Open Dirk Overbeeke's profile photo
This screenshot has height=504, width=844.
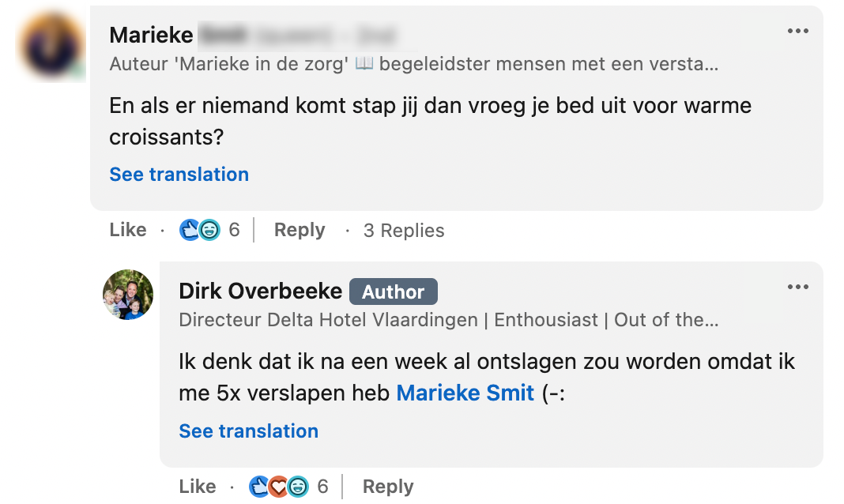point(128,295)
